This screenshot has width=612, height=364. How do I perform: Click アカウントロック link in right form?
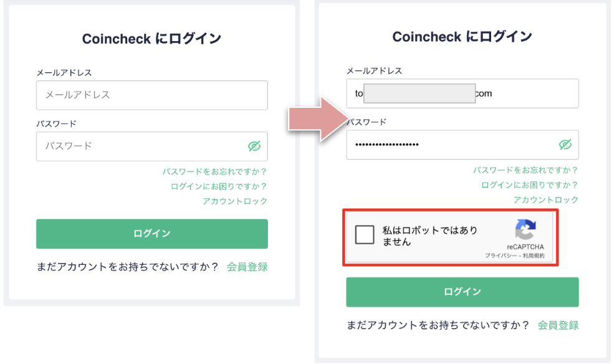(x=546, y=199)
